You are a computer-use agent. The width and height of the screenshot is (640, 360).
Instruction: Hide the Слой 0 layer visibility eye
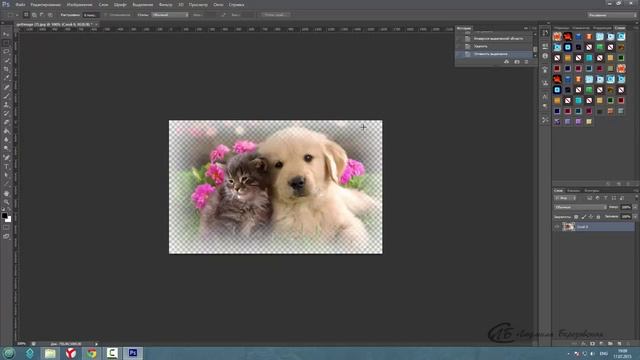coord(557,227)
